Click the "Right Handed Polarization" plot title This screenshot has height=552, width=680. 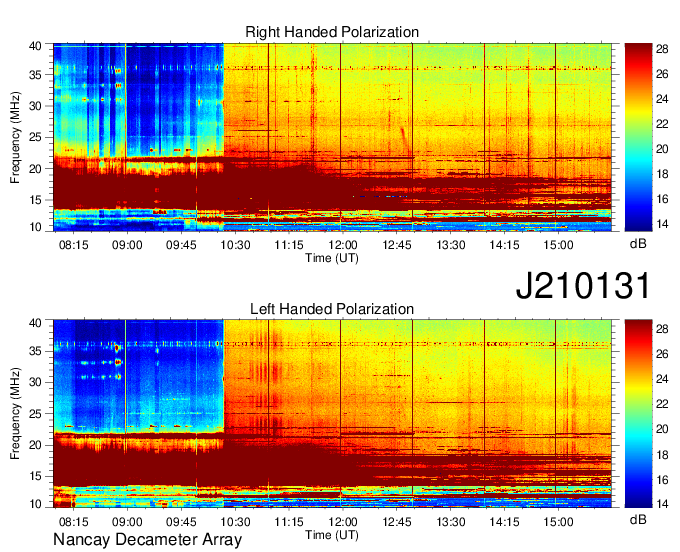(x=332, y=32)
